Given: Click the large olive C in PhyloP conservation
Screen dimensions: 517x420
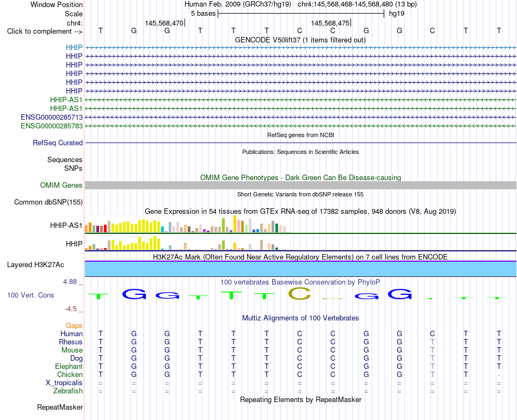Looking at the screenshot, I should (299, 293).
